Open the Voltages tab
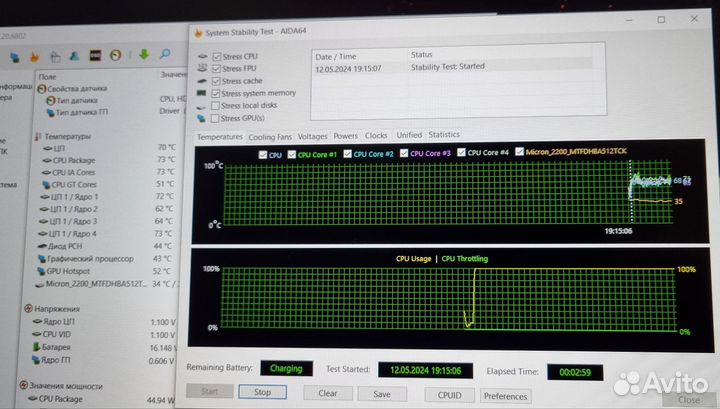The image size is (720, 409). click(x=312, y=136)
